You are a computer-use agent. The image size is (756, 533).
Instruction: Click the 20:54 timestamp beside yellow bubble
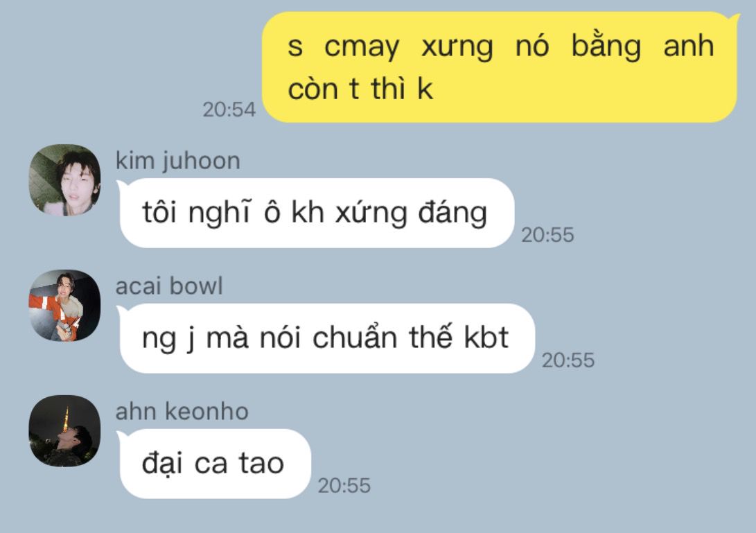click(x=229, y=110)
